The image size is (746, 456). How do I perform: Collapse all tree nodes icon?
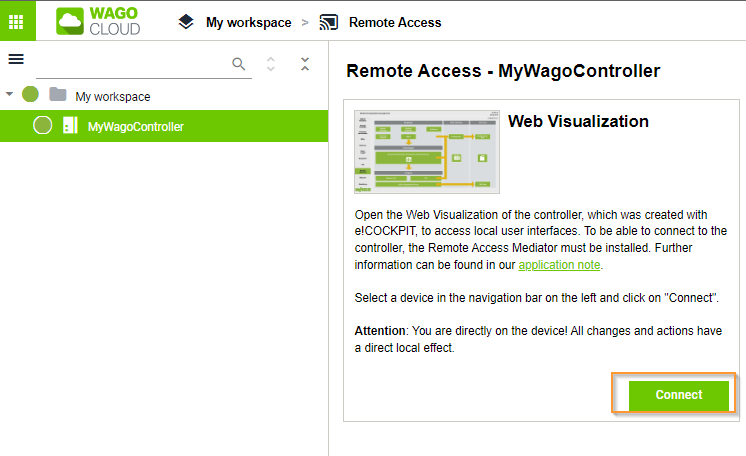[x=305, y=64]
